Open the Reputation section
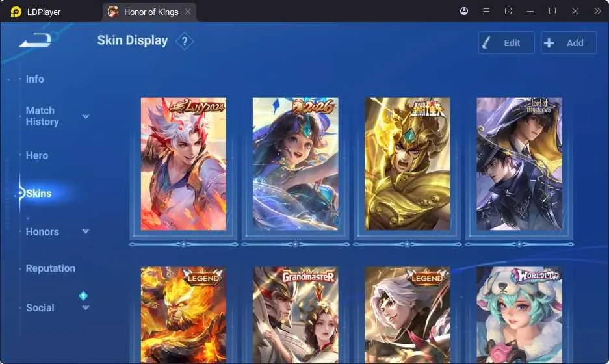This screenshot has height=364, width=609. [51, 268]
